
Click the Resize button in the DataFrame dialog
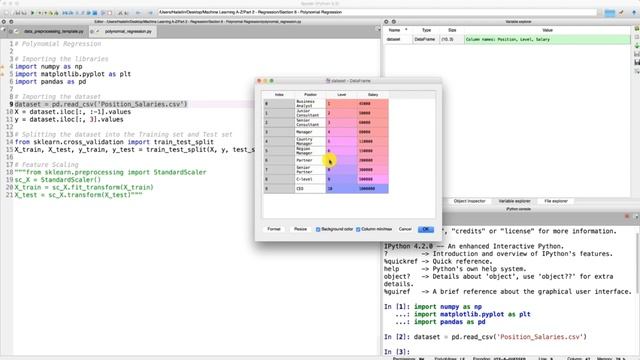click(x=300, y=229)
